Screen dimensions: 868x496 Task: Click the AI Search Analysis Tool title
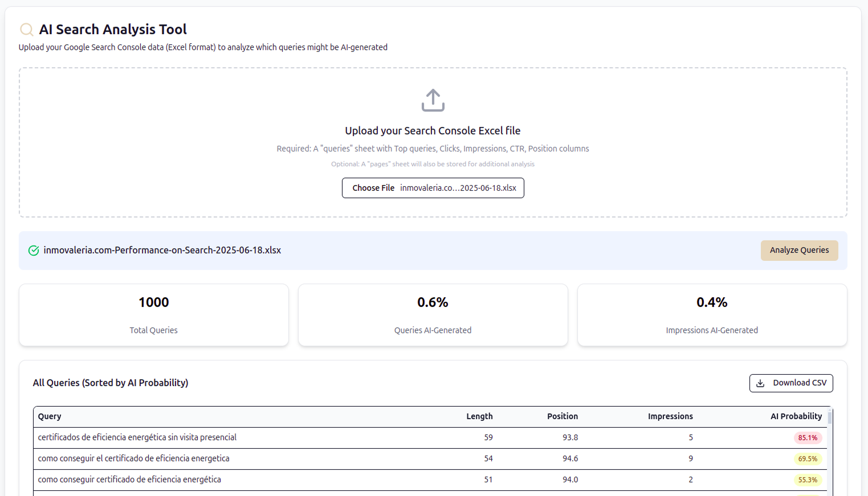pos(113,30)
